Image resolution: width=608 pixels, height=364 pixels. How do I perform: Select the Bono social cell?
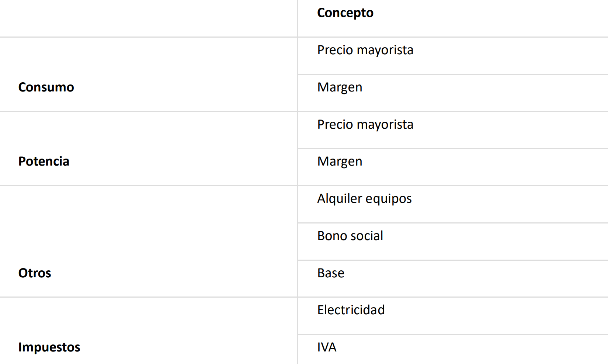click(350, 236)
